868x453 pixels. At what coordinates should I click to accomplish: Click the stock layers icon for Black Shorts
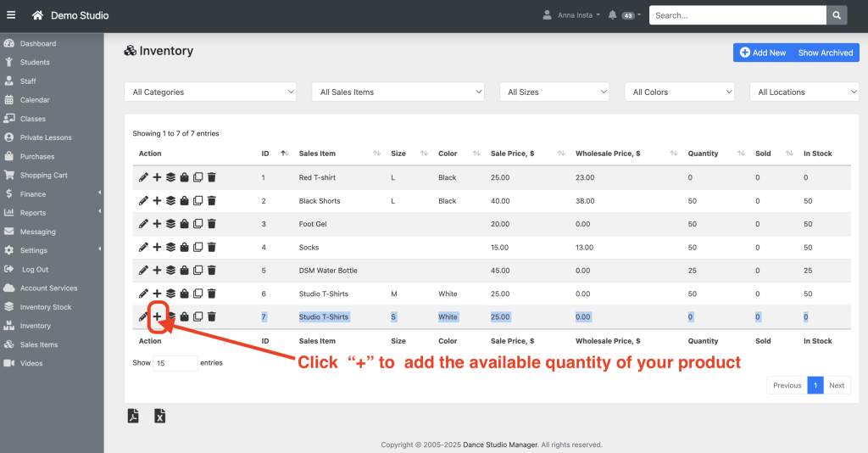tap(170, 200)
